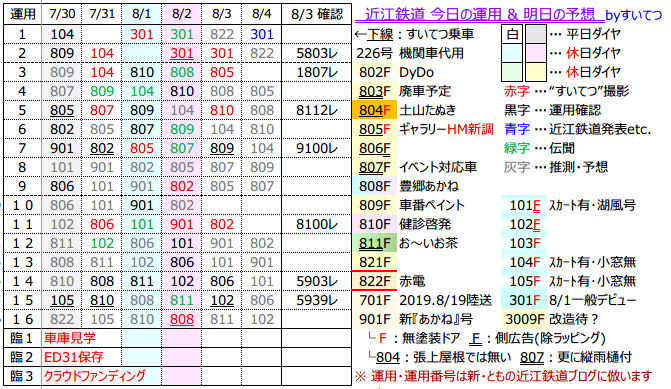The width and height of the screenshot is (671, 389).
Task: Select the 8/4 date column header
Action: tap(261, 14)
